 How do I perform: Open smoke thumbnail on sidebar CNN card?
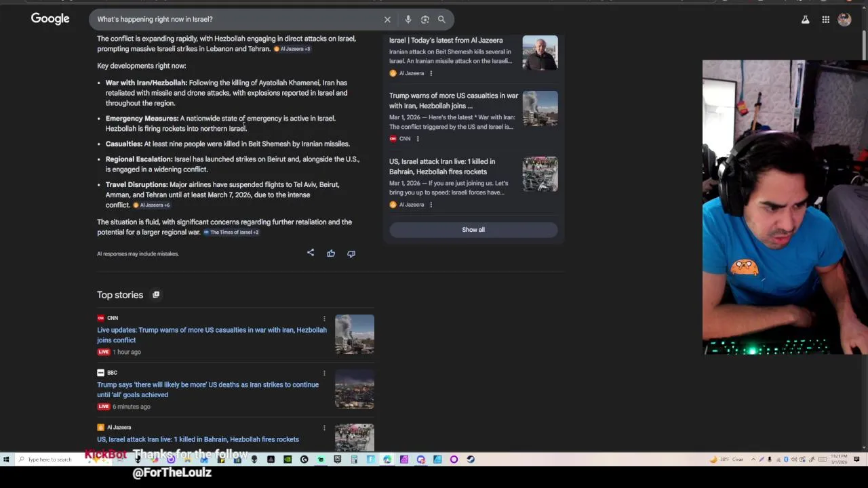click(540, 108)
